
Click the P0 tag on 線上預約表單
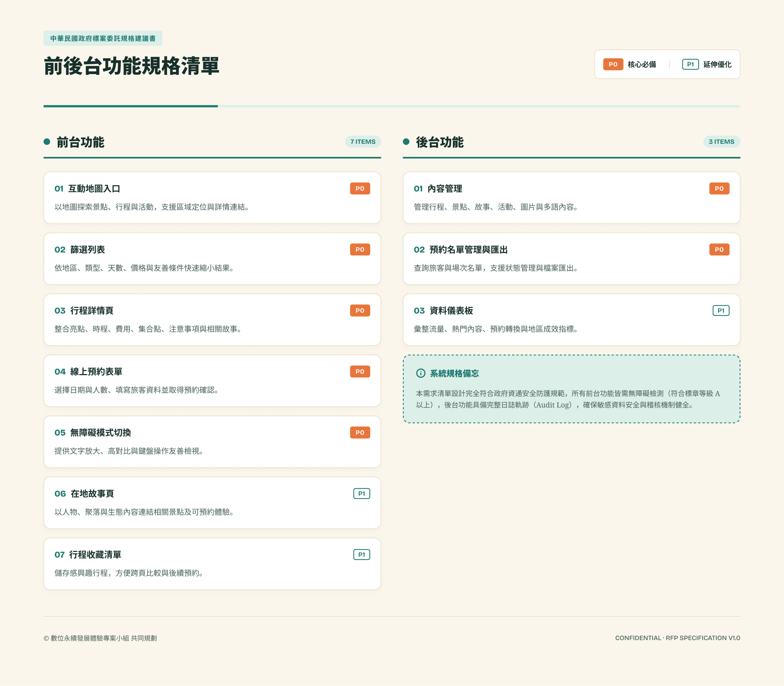[x=360, y=372]
